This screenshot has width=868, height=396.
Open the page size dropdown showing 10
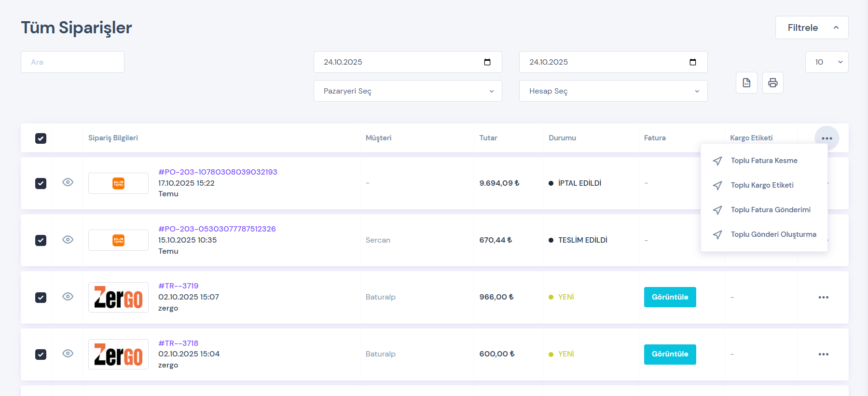827,62
